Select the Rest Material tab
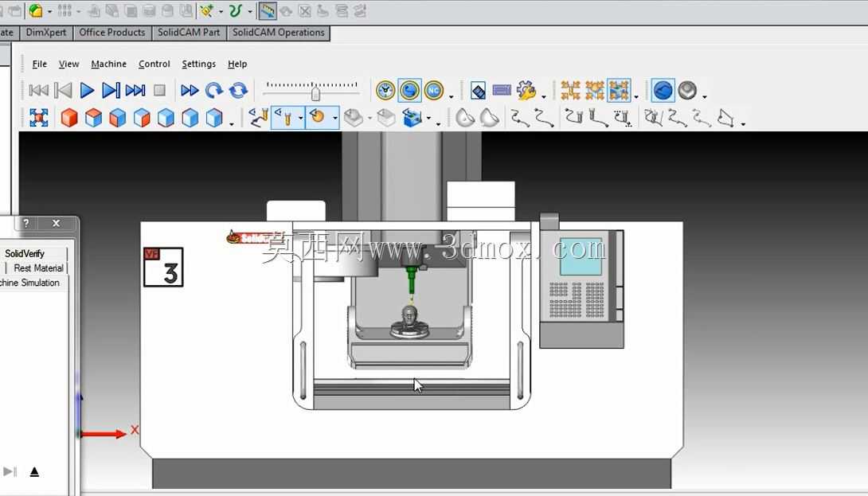The width and height of the screenshot is (868, 496). (38, 268)
